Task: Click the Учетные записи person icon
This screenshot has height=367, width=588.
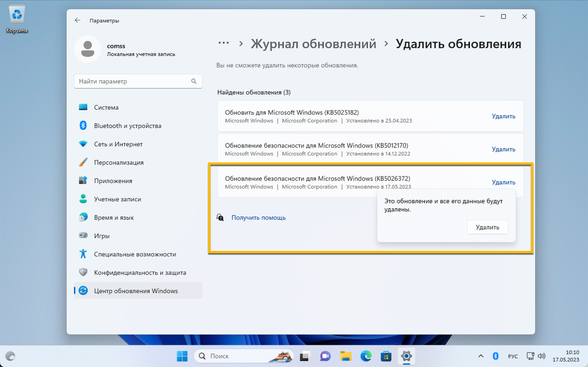Action: (x=83, y=199)
